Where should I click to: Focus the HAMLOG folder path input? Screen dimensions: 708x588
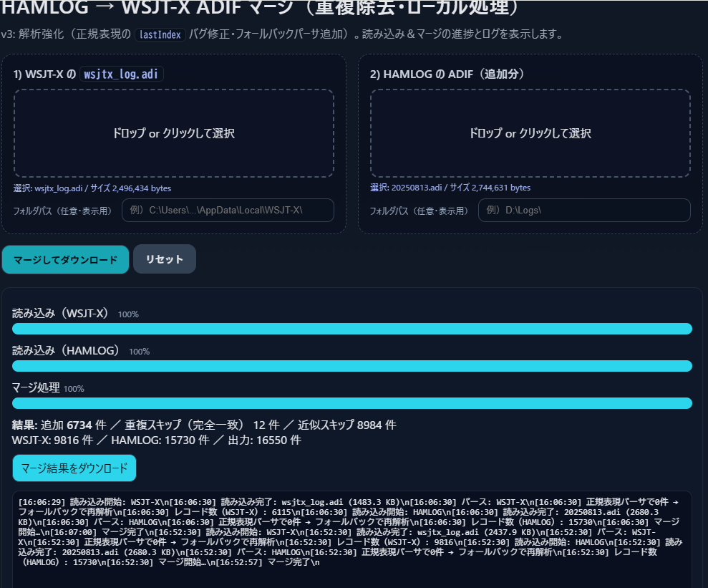click(584, 211)
